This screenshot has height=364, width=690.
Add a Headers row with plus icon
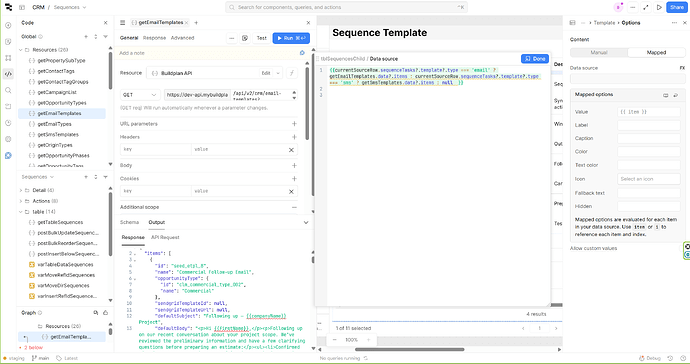[294, 137]
